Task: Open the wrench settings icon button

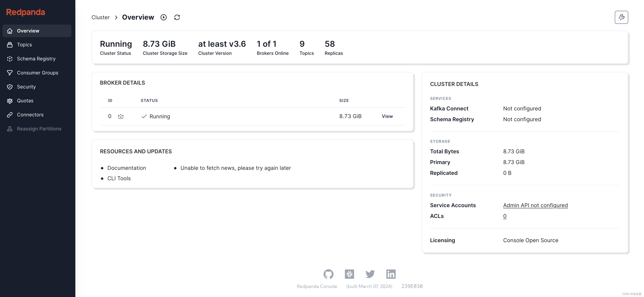Action: coord(621,17)
